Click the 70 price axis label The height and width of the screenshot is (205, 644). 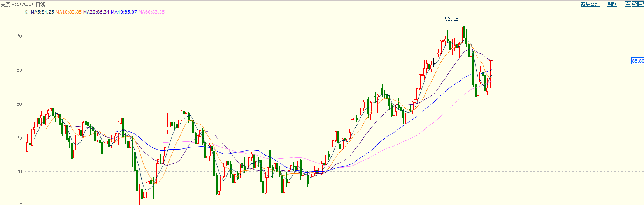[19, 171]
